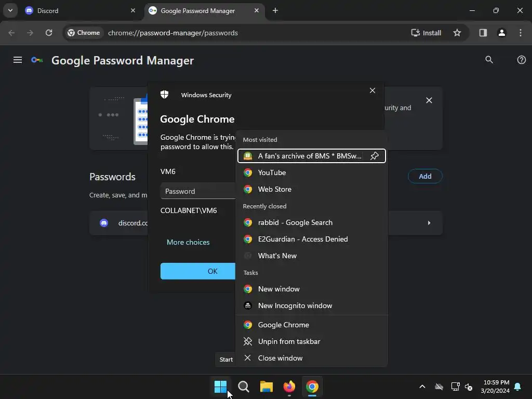Screen dimensions: 532x399
Task: Open Firefox from taskbar
Action: point(289,387)
